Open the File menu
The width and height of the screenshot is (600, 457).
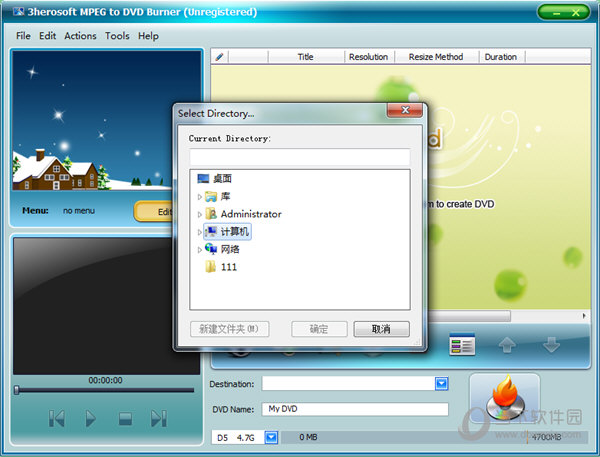pyautogui.click(x=23, y=36)
